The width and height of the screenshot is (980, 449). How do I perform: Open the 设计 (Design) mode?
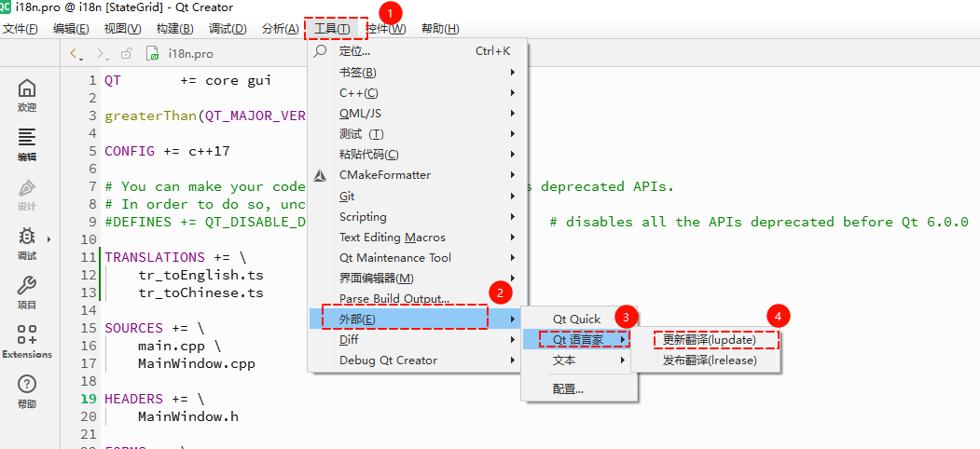point(27,196)
